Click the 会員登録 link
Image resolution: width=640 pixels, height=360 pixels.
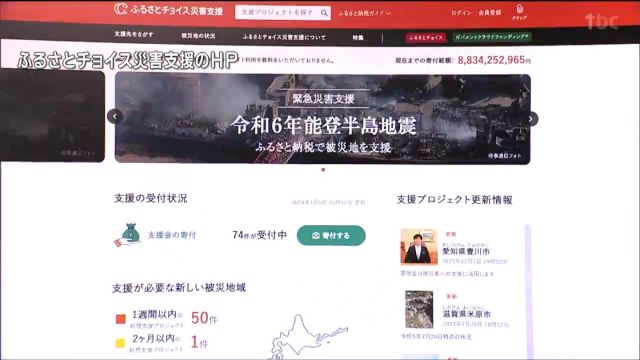click(x=489, y=13)
